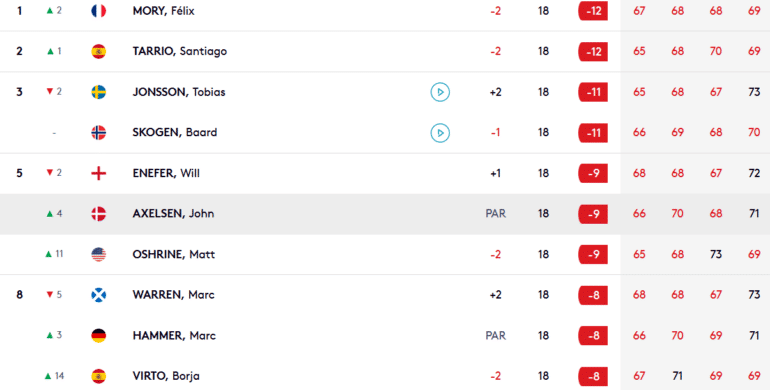Click the French flag beside Mory

click(x=99, y=11)
